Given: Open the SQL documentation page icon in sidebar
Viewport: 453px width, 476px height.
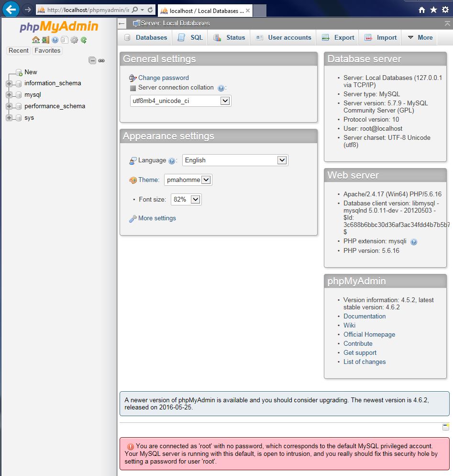Looking at the screenshot, I should coord(64,40).
